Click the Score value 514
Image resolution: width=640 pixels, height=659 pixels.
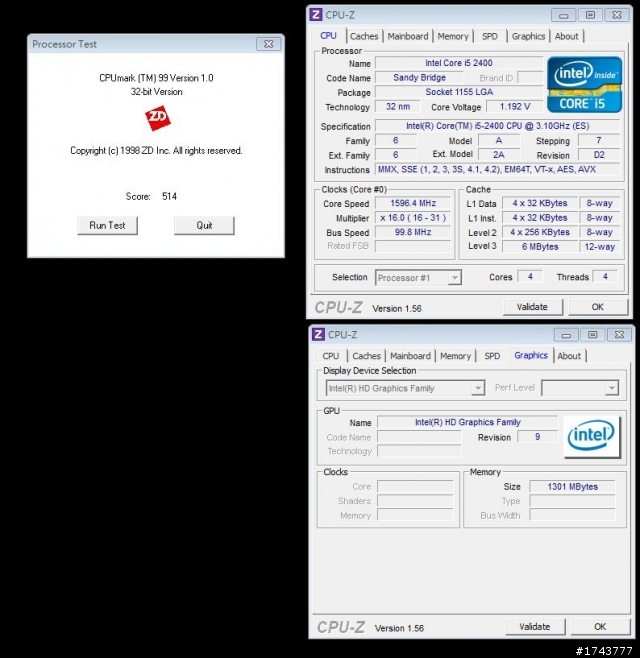(169, 196)
